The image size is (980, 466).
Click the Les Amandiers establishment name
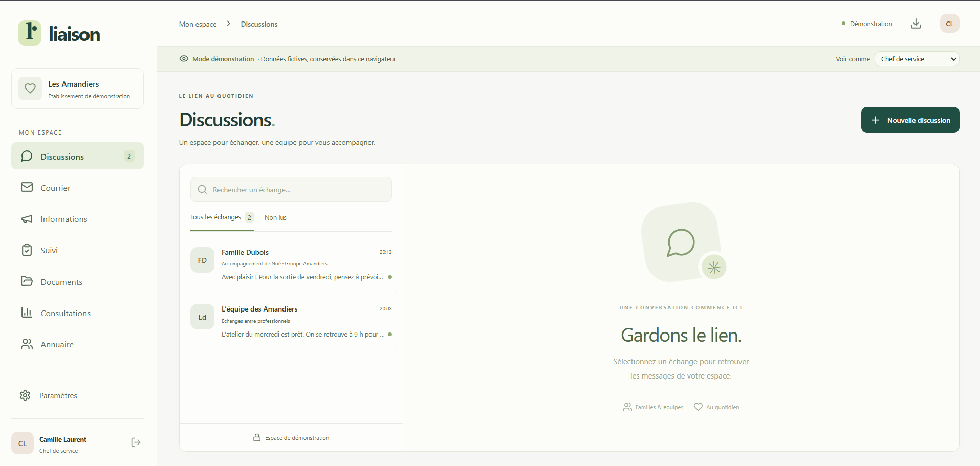74,84
